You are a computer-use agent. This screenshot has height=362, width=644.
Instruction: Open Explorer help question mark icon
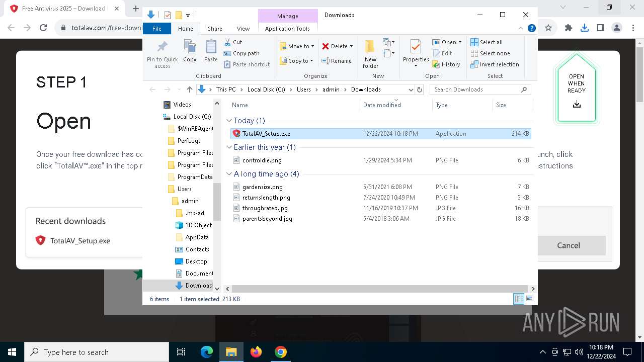[x=531, y=29]
